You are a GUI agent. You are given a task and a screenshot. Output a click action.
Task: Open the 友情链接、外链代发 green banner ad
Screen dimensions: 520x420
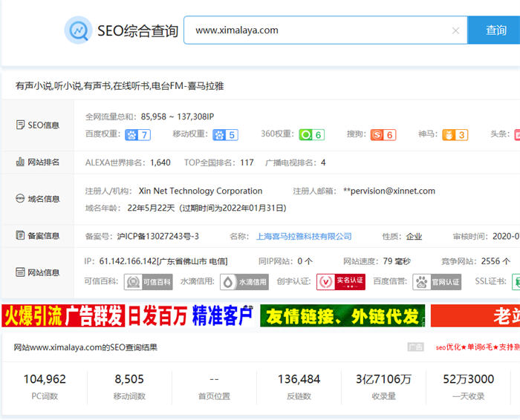click(x=342, y=315)
